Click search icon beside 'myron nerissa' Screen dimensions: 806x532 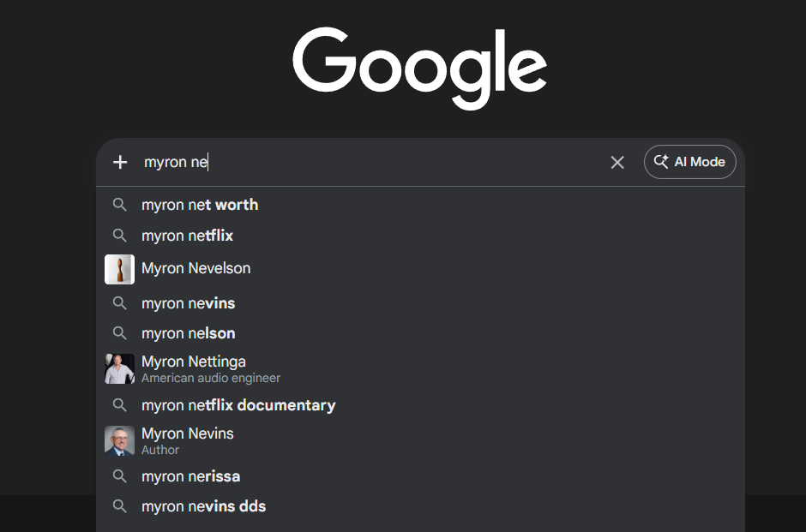pos(120,476)
